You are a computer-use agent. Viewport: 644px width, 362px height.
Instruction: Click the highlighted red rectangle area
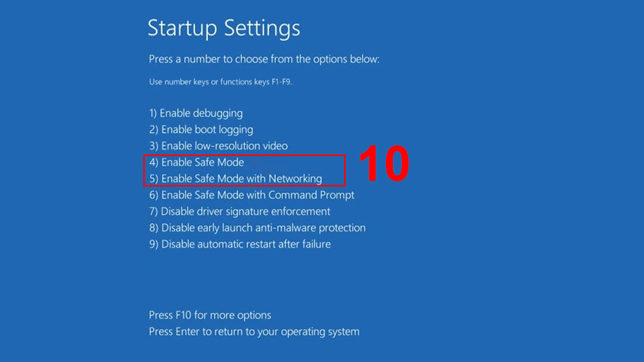(244, 170)
